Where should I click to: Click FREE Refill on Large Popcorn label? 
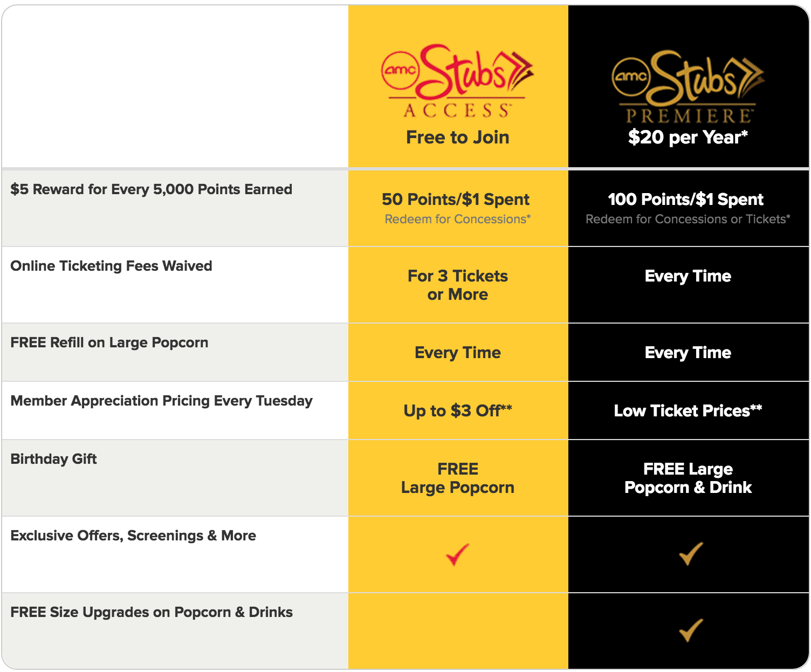coord(109,342)
